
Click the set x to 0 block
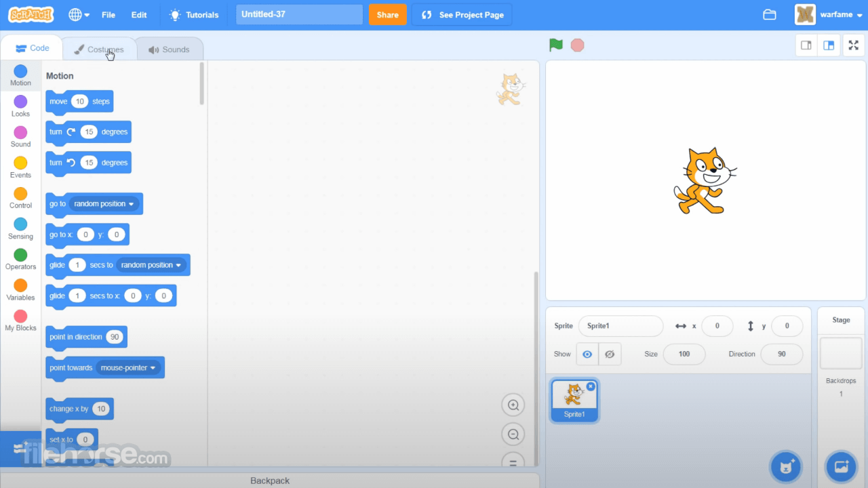click(72, 440)
